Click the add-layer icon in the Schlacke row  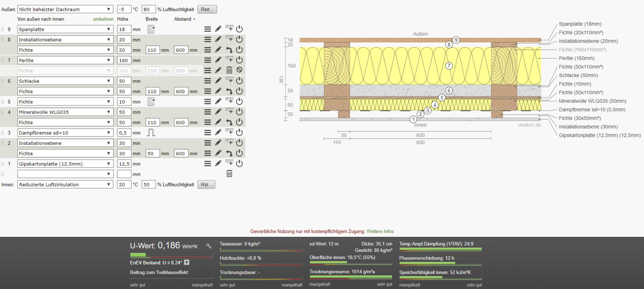(x=229, y=80)
